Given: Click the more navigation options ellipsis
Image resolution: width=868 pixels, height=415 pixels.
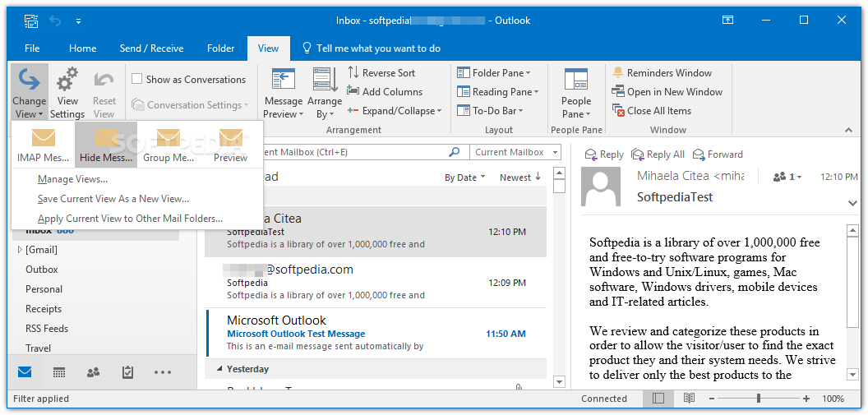Looking at the screenshot, I should (162, 372).
